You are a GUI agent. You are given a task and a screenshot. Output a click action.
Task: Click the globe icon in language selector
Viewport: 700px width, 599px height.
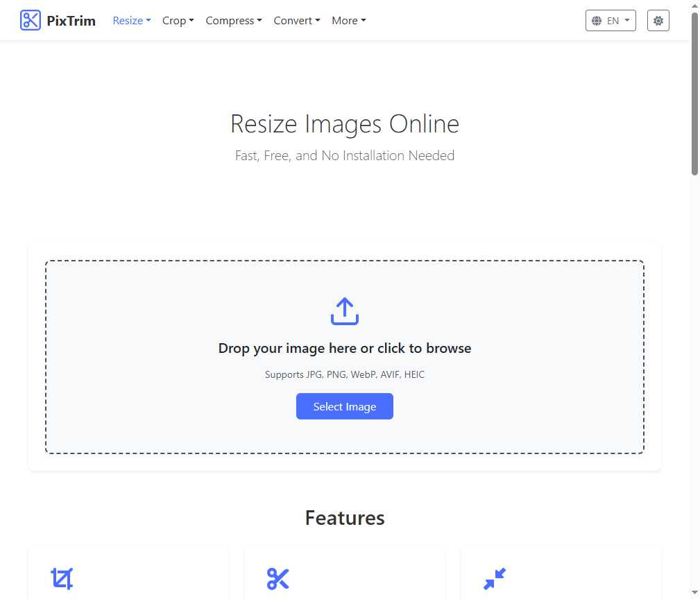[597, 21]
